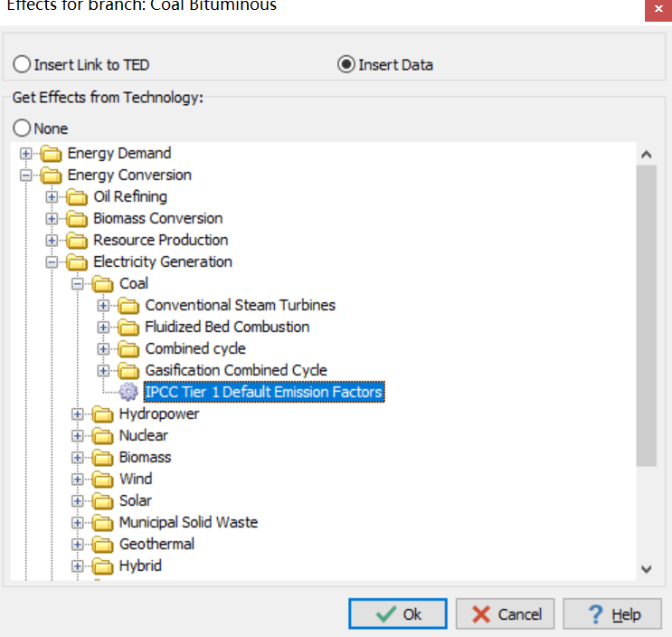Click the Oil Refining folder icon

[77, 196]
